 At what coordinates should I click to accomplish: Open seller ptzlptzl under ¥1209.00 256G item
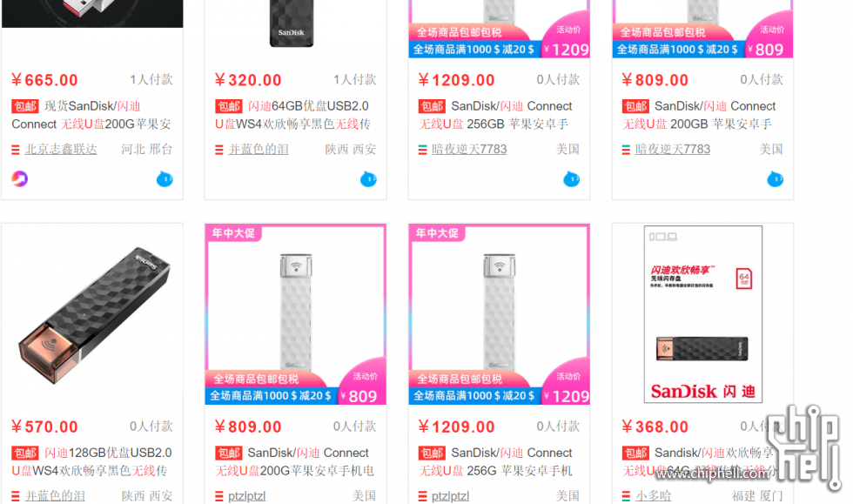tap(450, 496)
